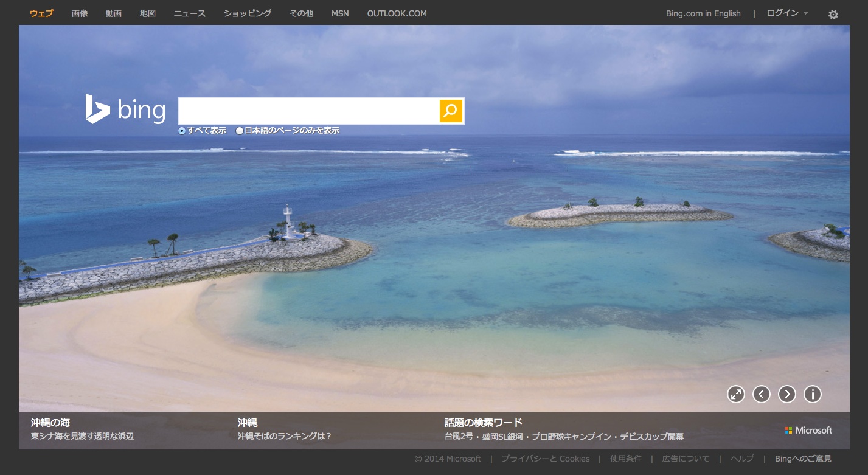Screen dimensions: 868x475
Task: Click the fullscreen expand image icon
Action: 736,394
